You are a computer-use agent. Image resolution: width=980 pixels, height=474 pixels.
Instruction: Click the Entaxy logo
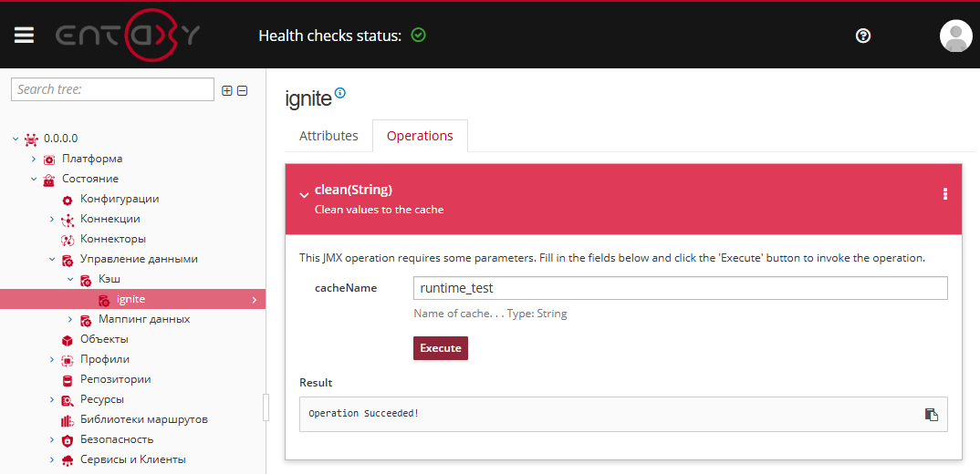[x=128, y=36]
